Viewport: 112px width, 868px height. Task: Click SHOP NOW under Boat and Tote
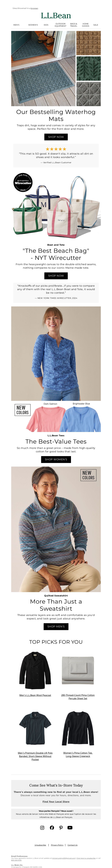56,276
